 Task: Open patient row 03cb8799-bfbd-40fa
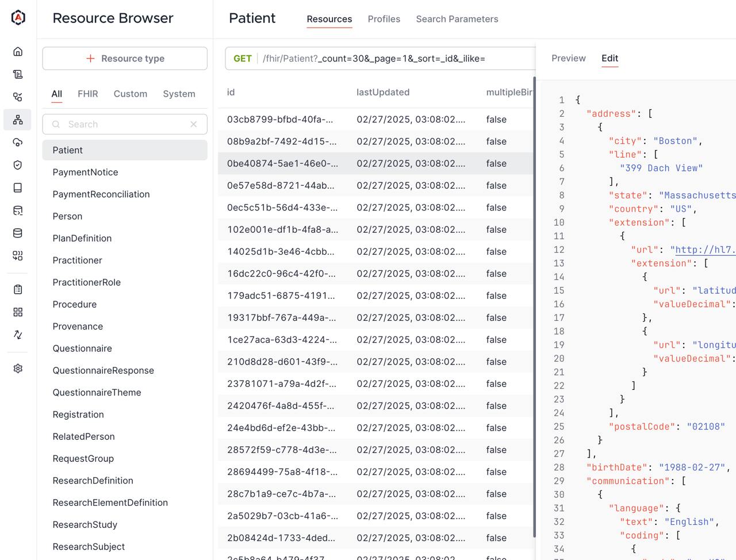[376, 120]
